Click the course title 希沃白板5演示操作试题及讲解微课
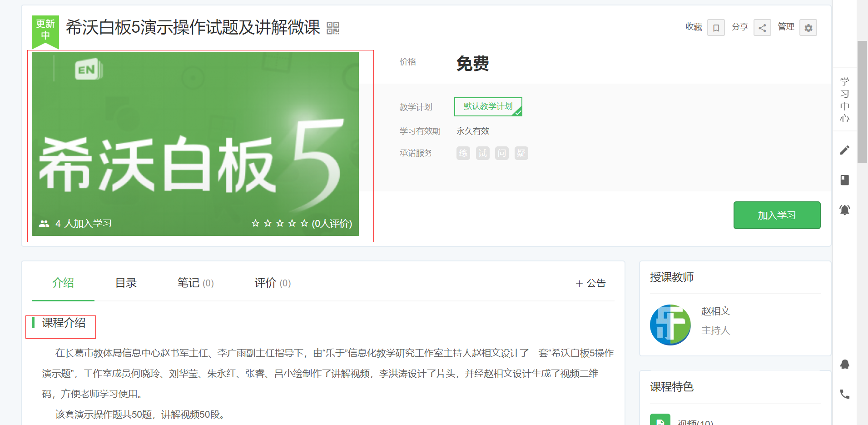868x425 pixels. (193, 28)
